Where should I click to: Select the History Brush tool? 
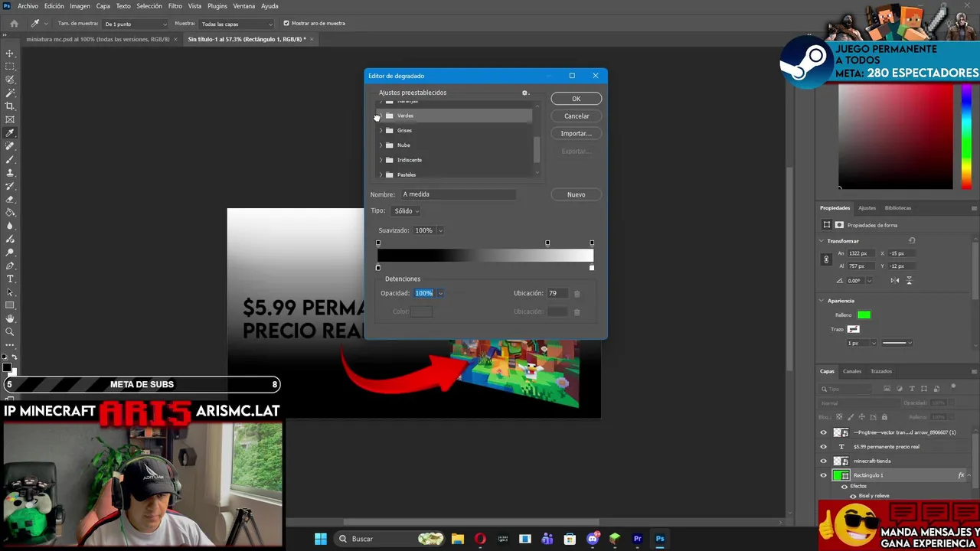click(10, 186)
